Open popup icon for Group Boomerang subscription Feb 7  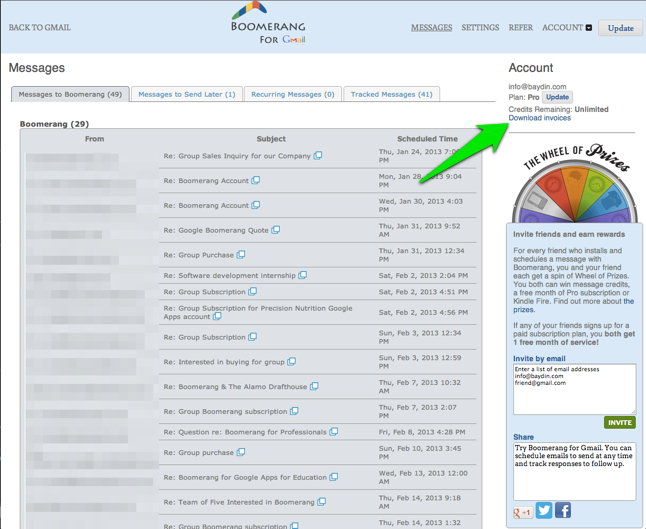294,411
